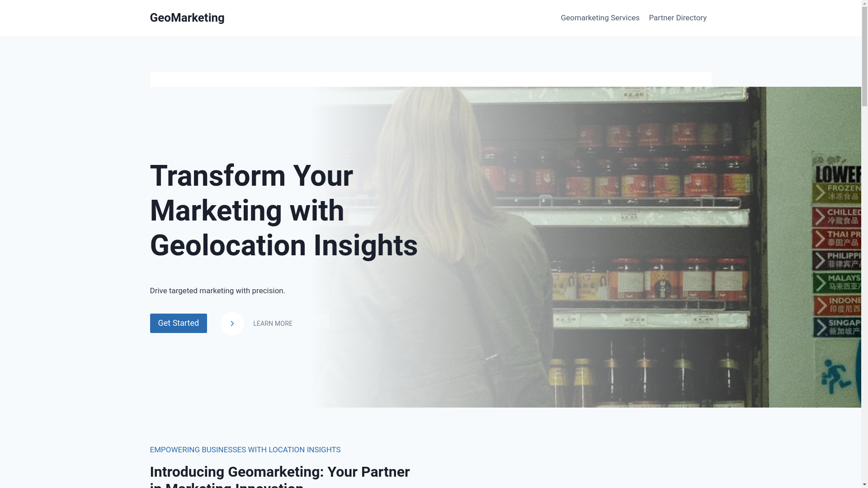Viewport: 868px width, 488px height.
Task: Click the GeoMarketing site logo
Action: coord(187,18)
